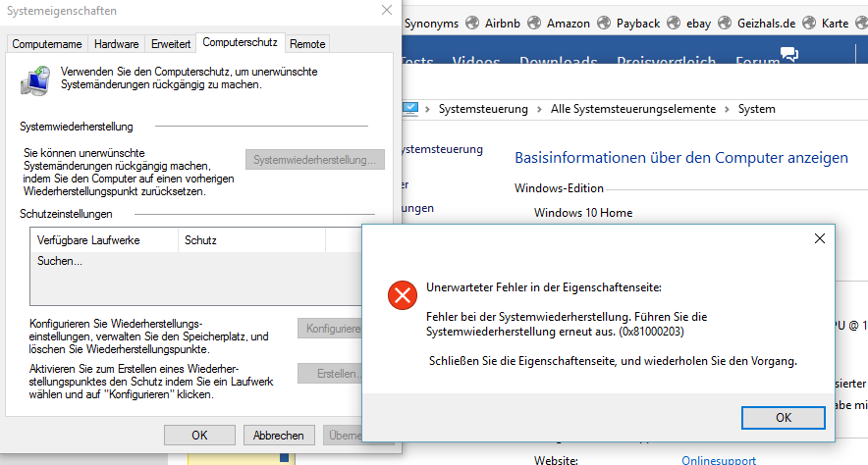Click OK in the error dialog

click(x=783, y=418)
